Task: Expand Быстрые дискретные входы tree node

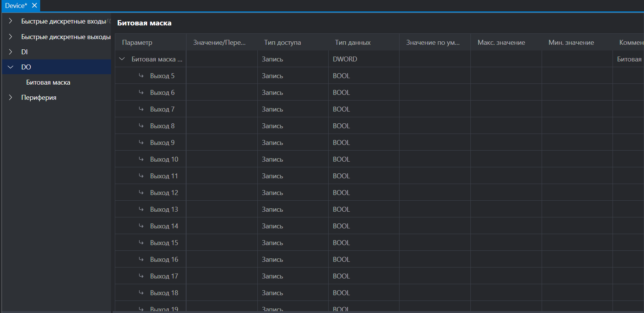Action: tap(11, 21)
